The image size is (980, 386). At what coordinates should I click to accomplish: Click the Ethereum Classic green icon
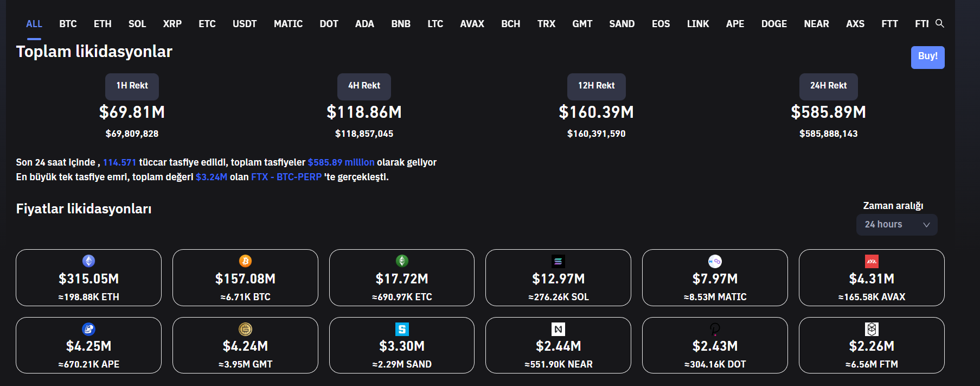pos(402,261)
